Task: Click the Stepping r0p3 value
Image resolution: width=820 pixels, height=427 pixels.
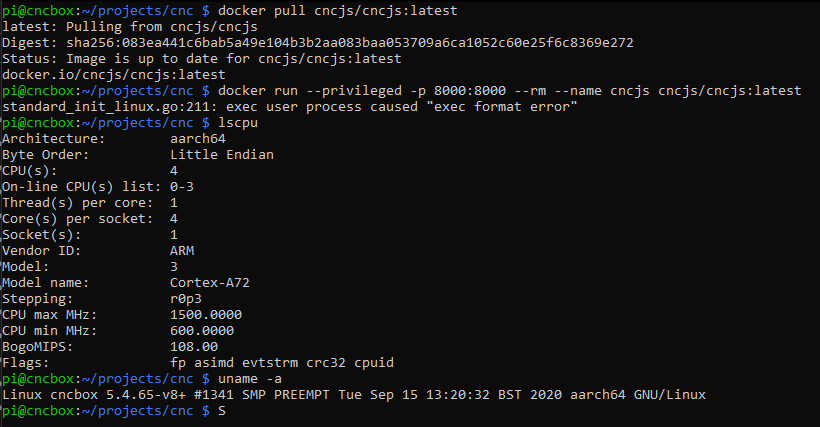Action: pos(186,299)
